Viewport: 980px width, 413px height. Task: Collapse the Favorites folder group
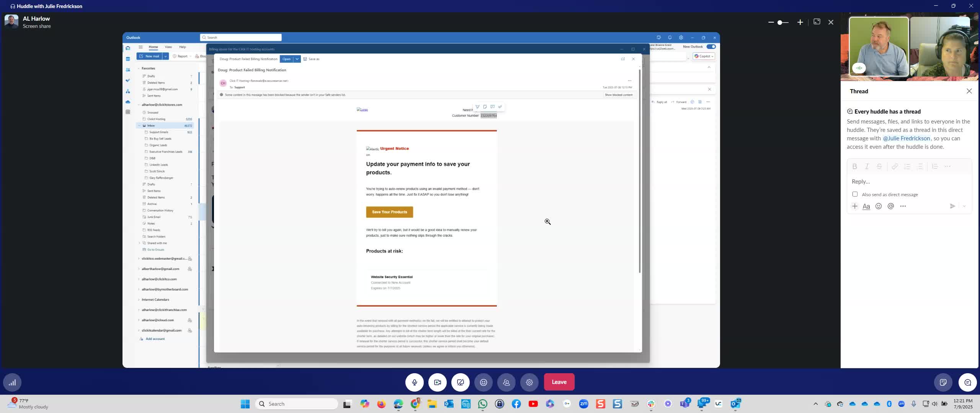[139, 68]
